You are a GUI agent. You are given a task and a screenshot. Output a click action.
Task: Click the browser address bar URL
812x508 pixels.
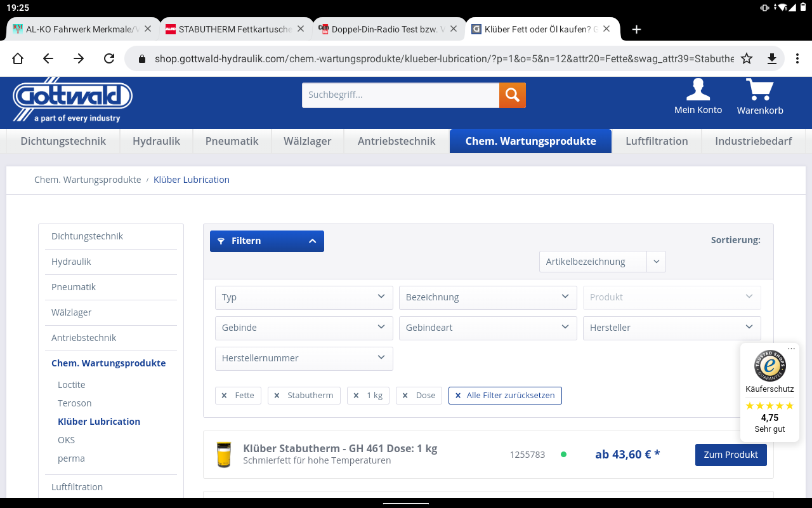[x=444, y=58]
